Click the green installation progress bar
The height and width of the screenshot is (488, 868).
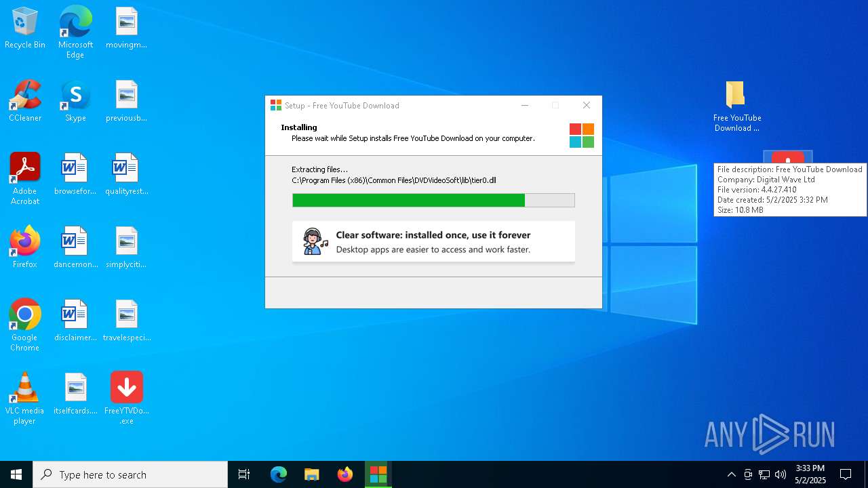pyautogui.click(x=433, y=200)
